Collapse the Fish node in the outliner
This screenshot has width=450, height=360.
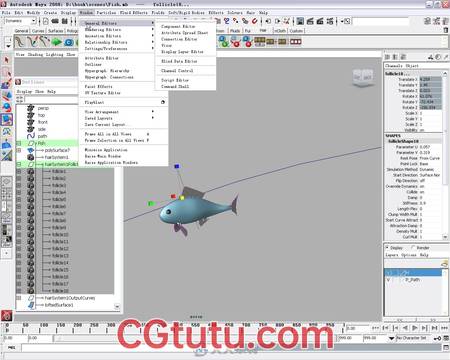coord(19,143)
